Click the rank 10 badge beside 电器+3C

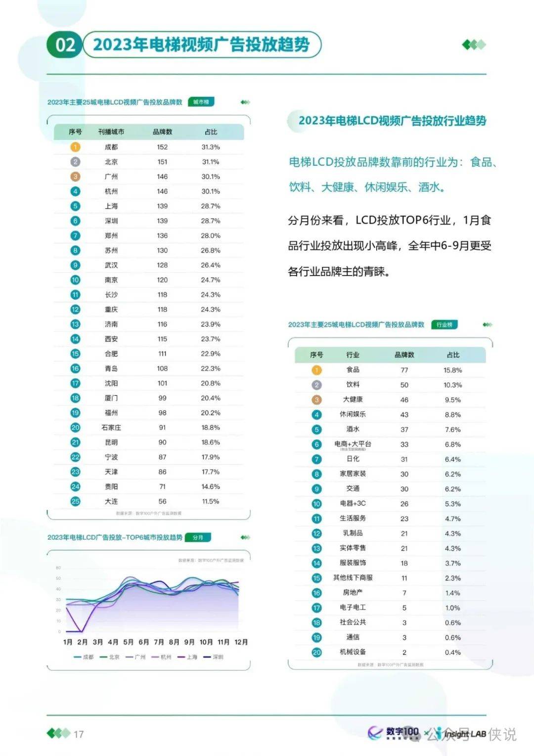tap(317, 504)
